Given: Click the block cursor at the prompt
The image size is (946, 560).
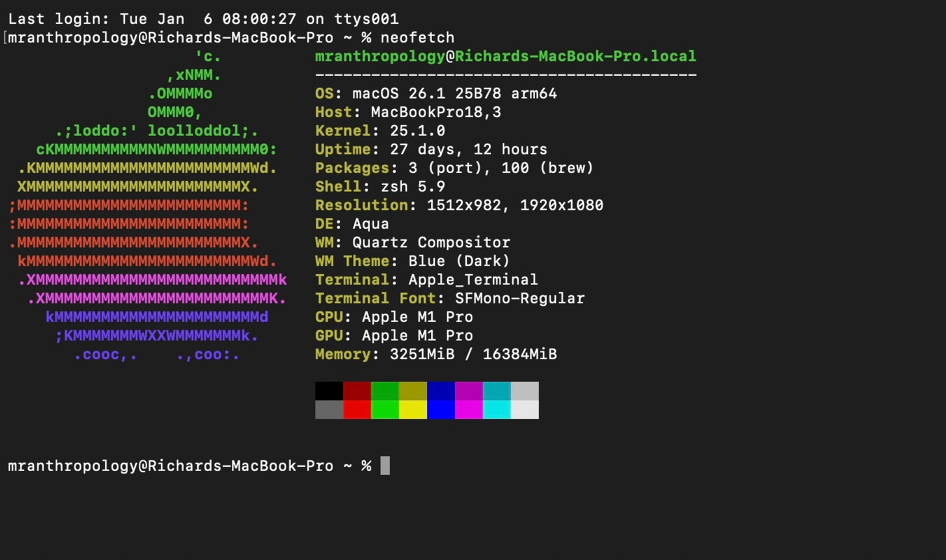Looking at the screenshot, I should pyautogui.click(x=385, y=466).
